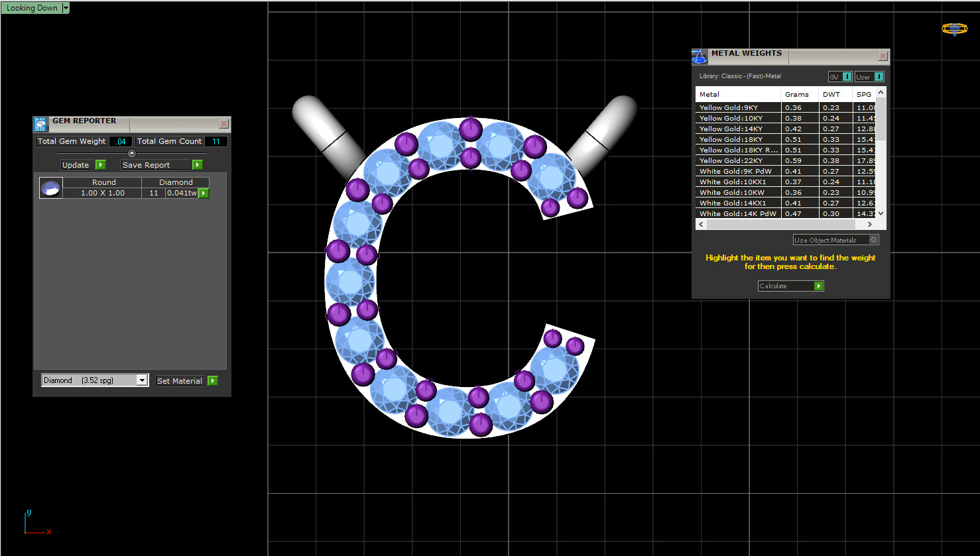Click the 0.42 grams value for 14KY
This screenshot has width=980, height=556.
coord(794,129)
